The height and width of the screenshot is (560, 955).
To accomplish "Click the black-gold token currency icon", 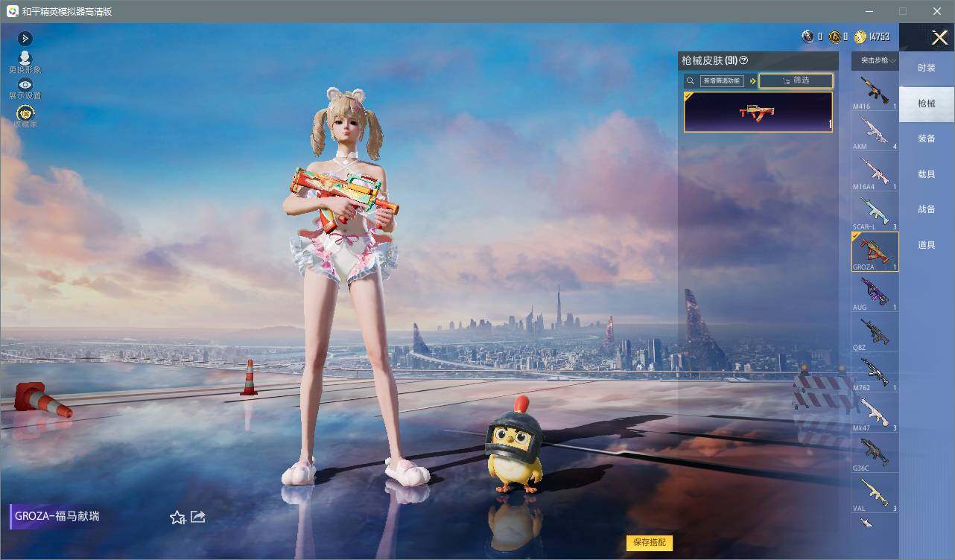I will click(835, 36).
